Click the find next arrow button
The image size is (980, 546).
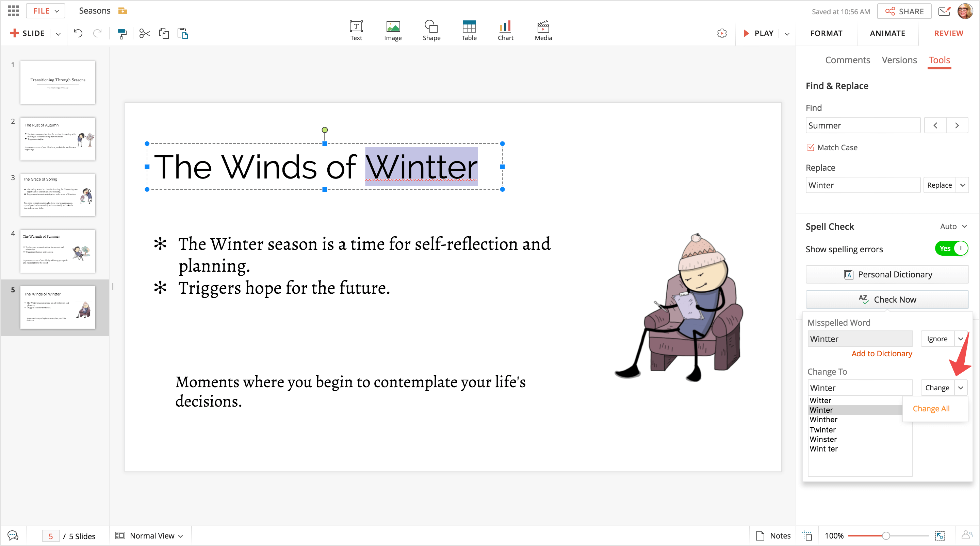[957, 125]
